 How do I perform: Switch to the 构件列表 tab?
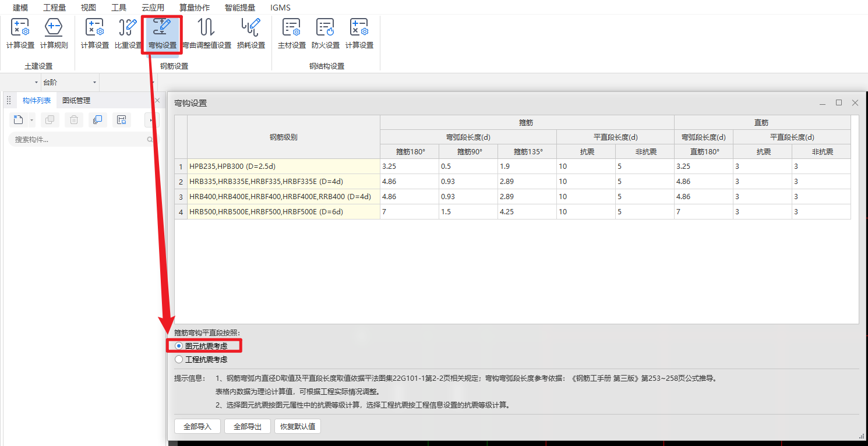[37, 101]
